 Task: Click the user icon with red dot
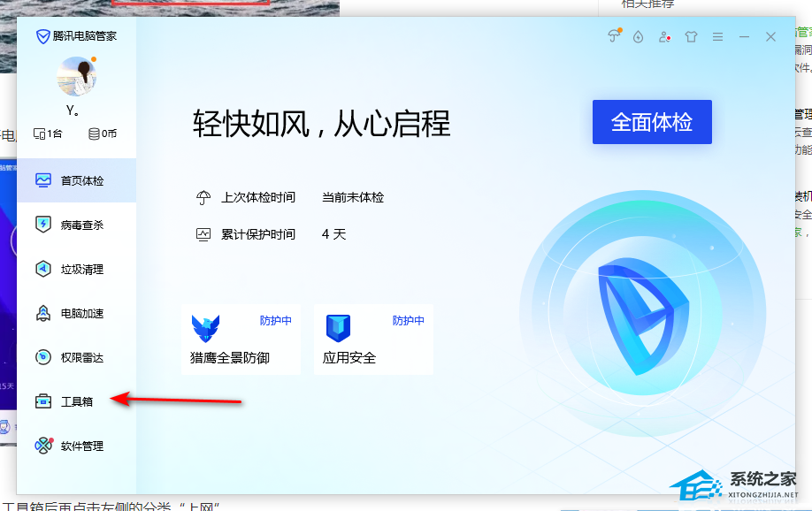(664, 37)
